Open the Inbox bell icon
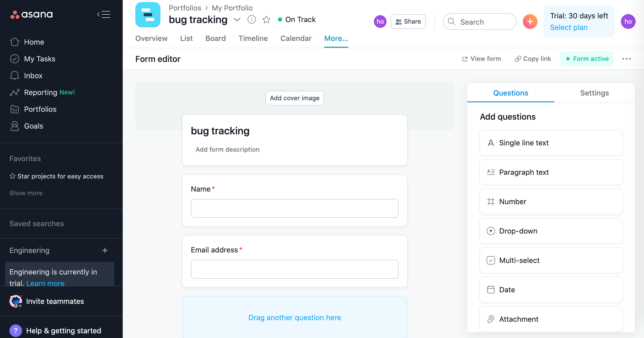The height and width of the screenshot is (338, 644). 15,76
